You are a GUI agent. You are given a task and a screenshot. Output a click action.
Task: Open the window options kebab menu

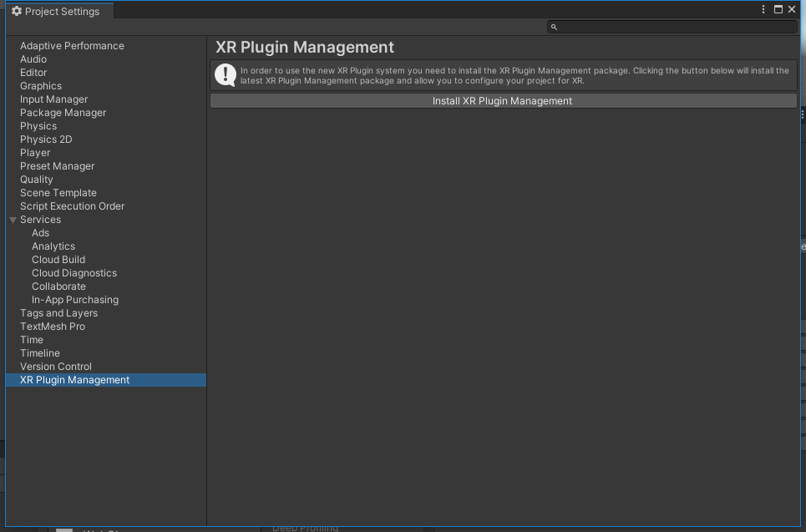(763, 9)
